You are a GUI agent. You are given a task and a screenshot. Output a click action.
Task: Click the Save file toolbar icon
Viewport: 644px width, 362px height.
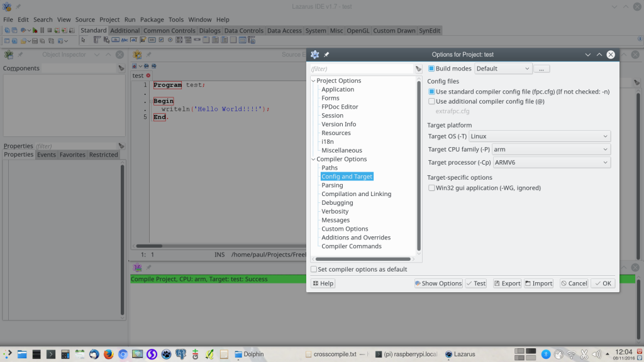tap(35, 41)
